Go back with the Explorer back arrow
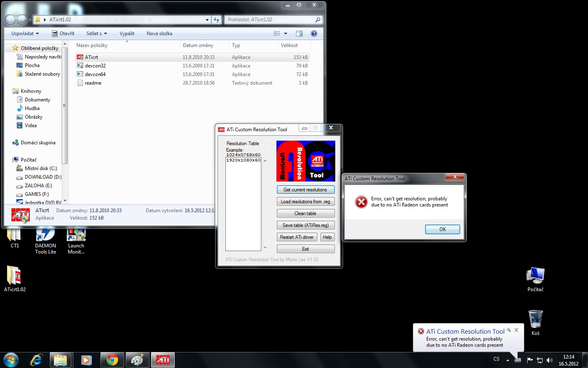The height and width of the screenshot is (368, 588). 11,20
